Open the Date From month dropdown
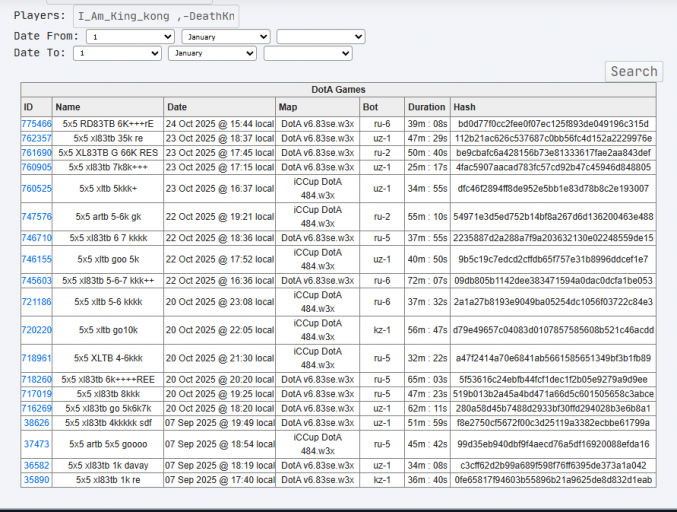 pyautogui.click(x=226, y=37)
